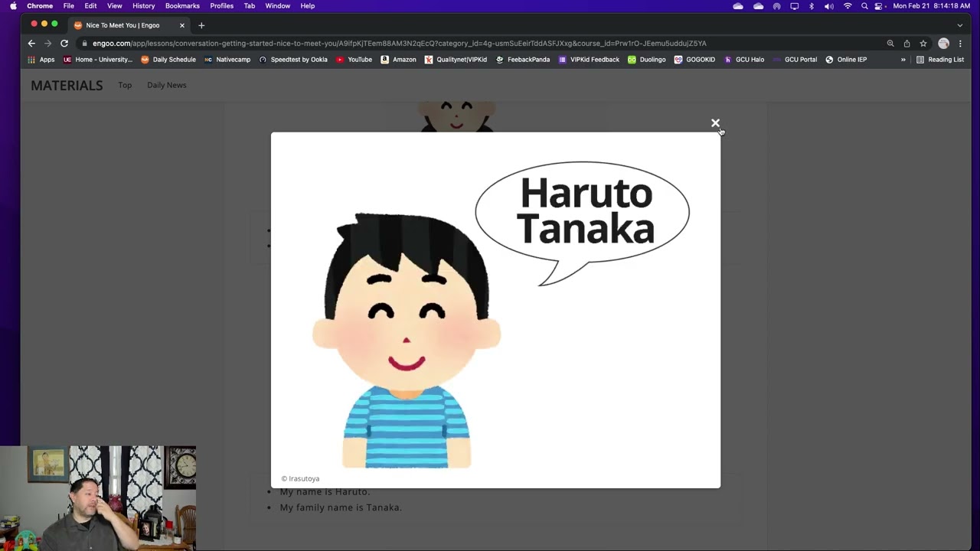Click the Bluetooth menu bar icon
This screenshot has height=551, width=980.
pyautogui.click(x=812, y=6)
